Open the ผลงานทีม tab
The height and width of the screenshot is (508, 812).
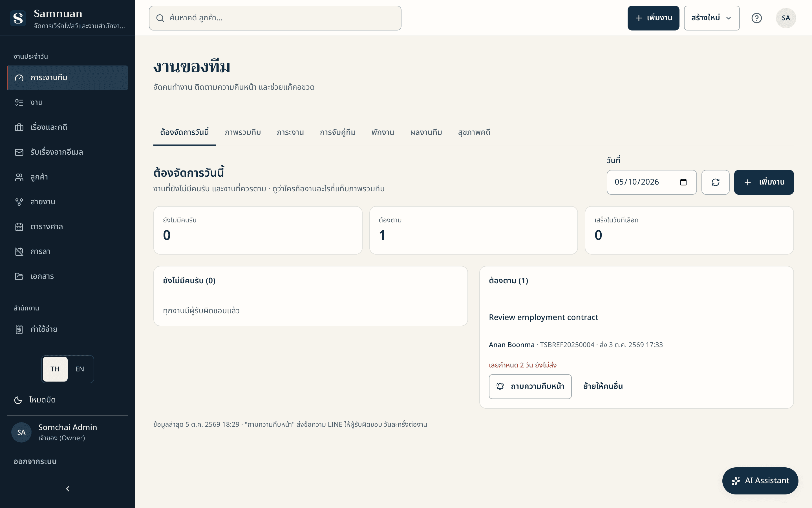[426, 133]
